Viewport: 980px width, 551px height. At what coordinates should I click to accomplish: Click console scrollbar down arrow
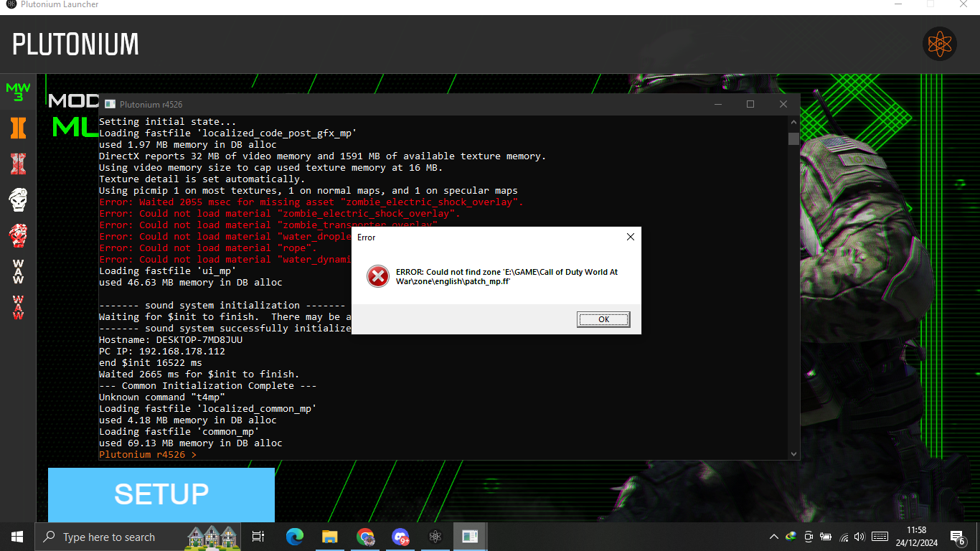tap(793, 453)
